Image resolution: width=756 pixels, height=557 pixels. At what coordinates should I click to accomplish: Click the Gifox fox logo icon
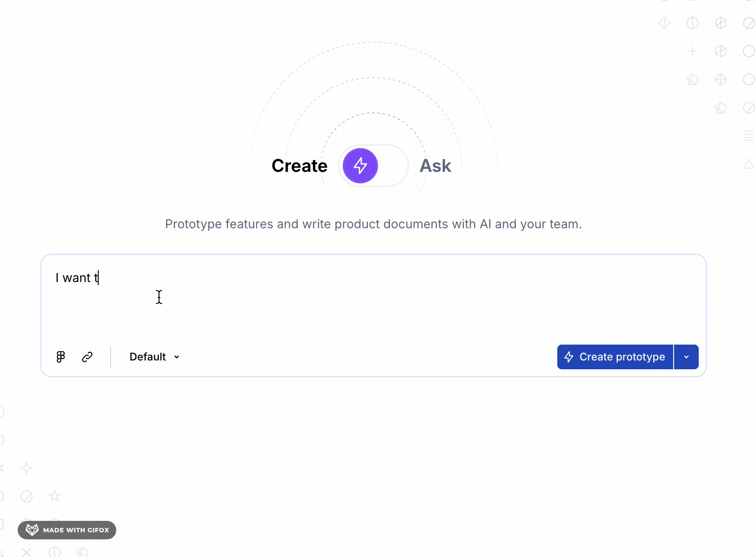point(32,530)
